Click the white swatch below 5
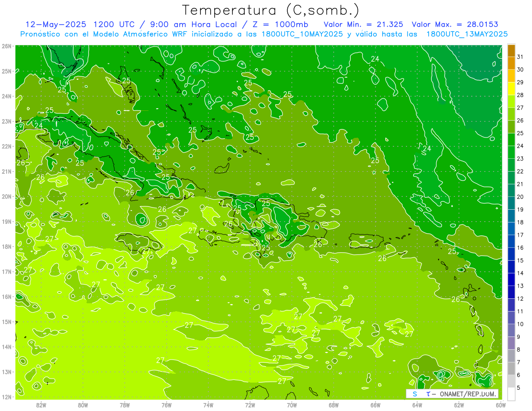This screenshot has width=532, height=411. pos(511,394)
